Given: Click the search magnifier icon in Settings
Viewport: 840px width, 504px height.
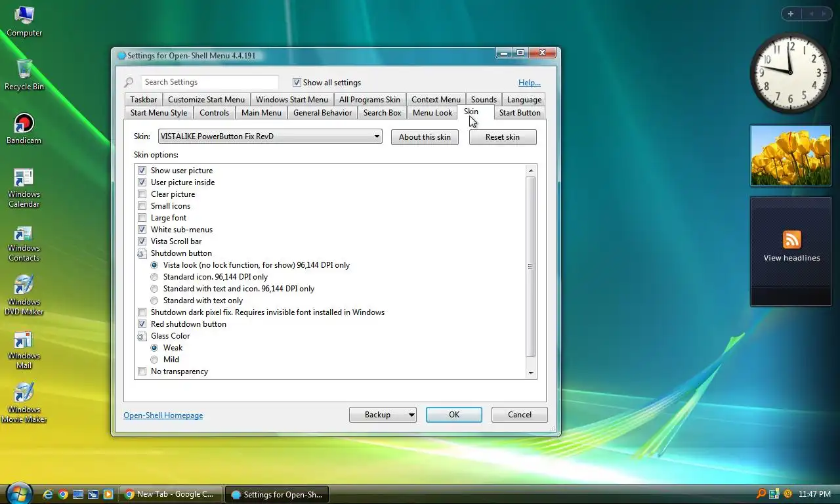Looking at the screenshot, I should [x=129, y=82].
